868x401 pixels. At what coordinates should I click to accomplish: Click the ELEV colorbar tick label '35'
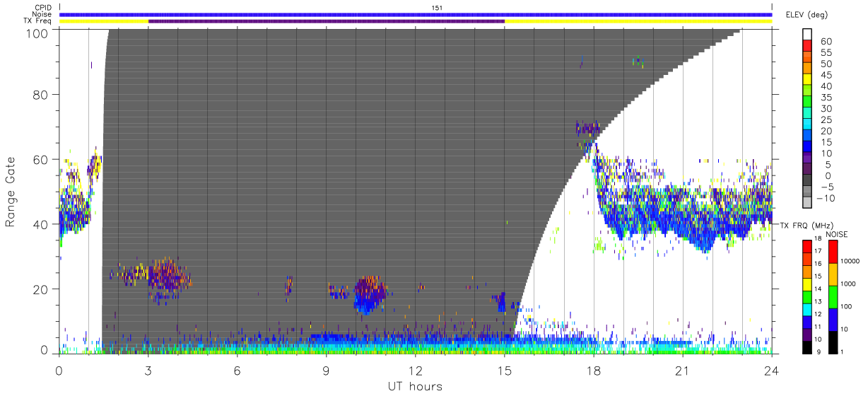826,98
